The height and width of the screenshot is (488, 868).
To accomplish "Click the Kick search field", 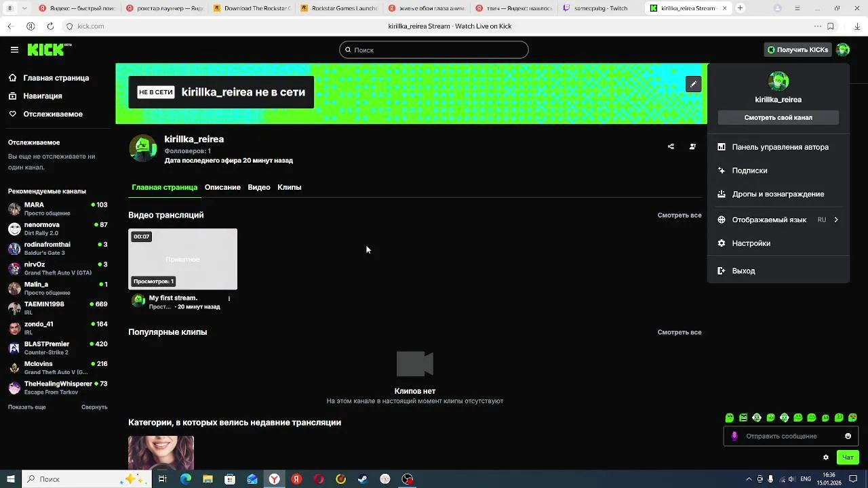I will tap(434, 49).
